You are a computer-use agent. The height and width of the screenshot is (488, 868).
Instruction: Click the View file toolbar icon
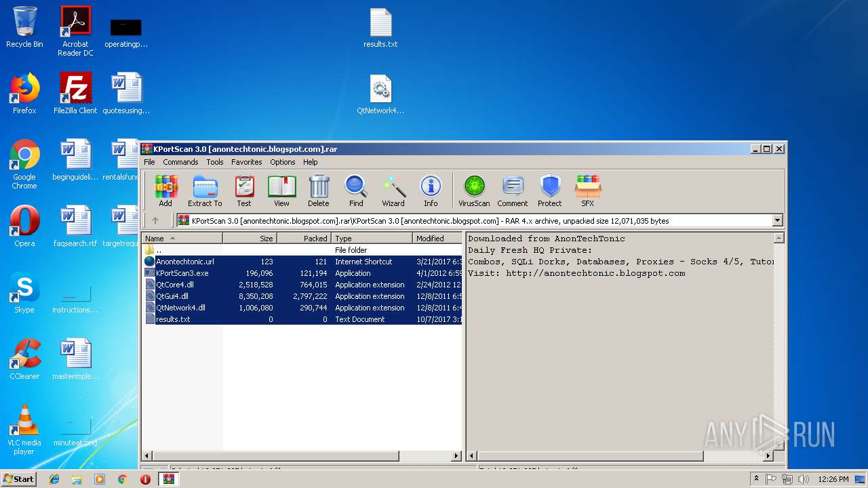pos(281,190)
